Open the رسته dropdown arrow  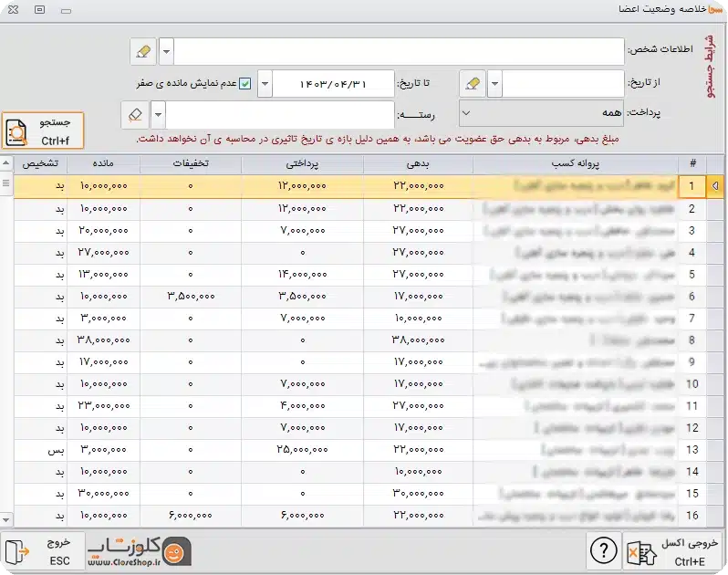click(x=159, y=115)
